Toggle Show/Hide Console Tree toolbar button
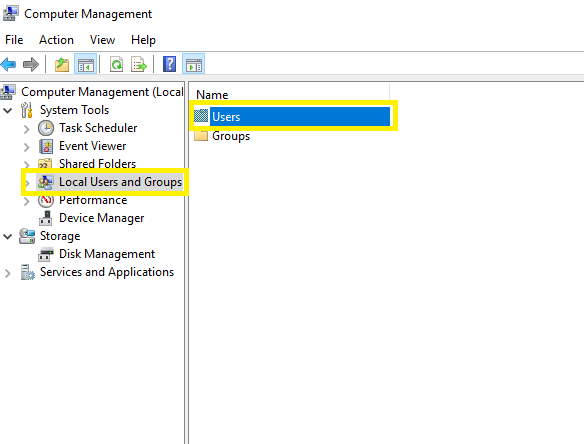This screenshot has width=584, height=444. [86, 64]
